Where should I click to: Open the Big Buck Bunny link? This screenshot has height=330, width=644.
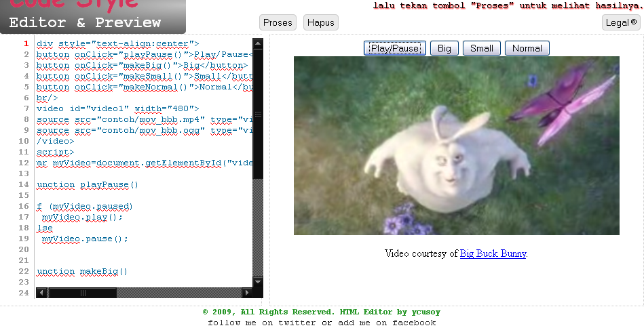[x=493, y=253]
